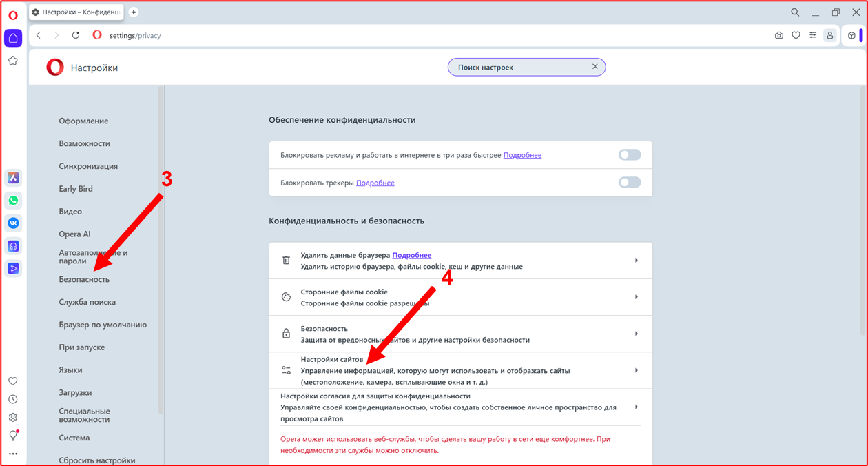Click Подробнее link for ad blocking
This screenshot has width=868, height=466.
point(522,155)
